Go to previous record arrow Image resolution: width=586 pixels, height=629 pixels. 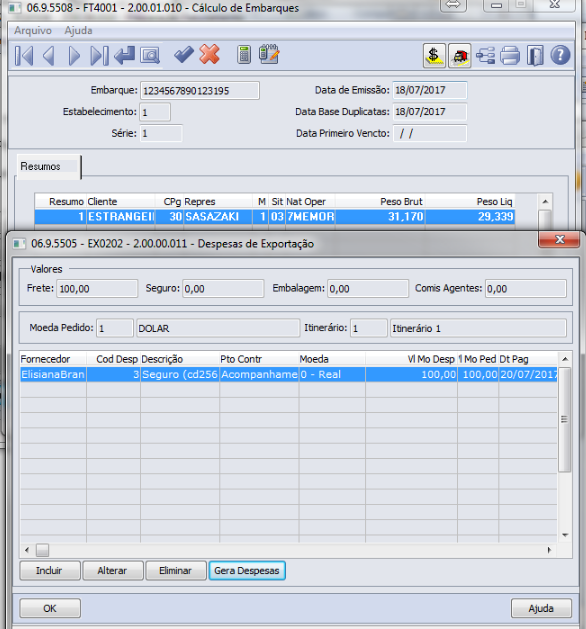click(x=49, y=55)
